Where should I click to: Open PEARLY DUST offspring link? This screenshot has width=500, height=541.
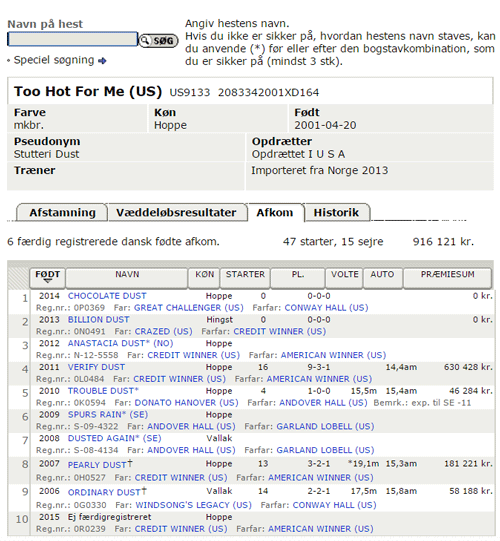(x=97, y=465)
